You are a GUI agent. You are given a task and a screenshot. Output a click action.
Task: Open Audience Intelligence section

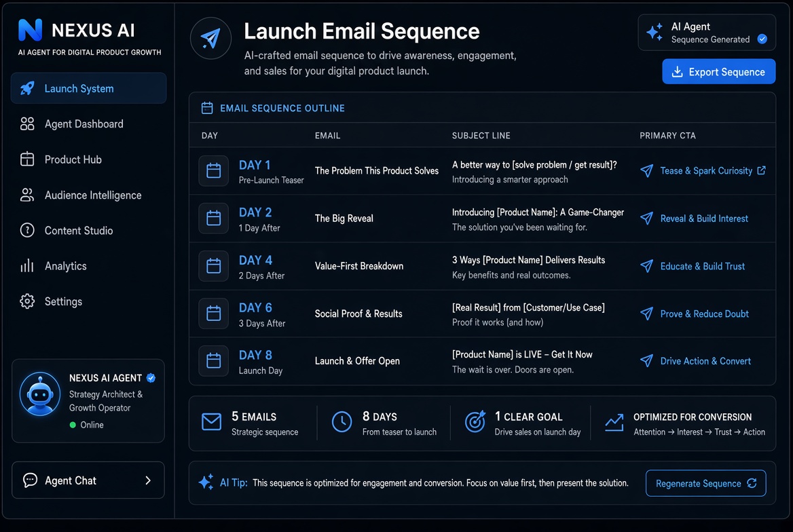(x=93, y=195)
